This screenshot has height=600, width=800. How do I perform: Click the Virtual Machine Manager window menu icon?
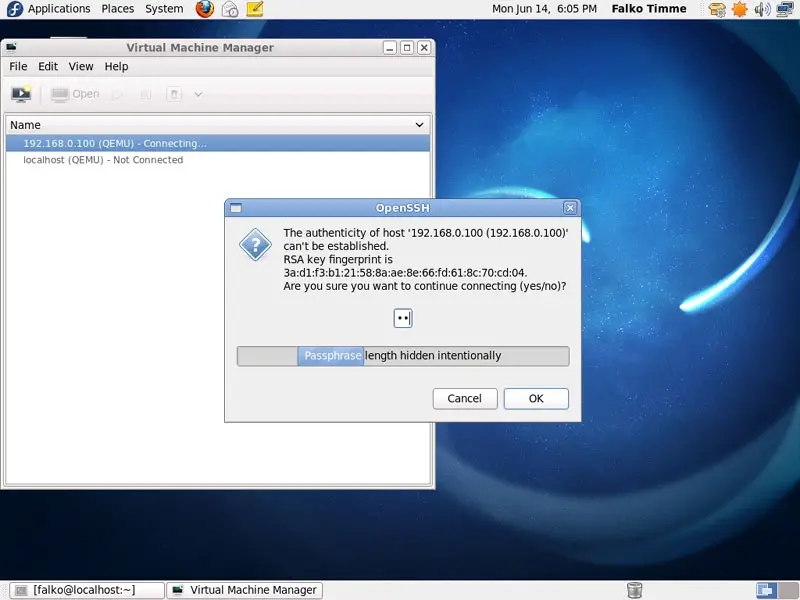point(11,47)
